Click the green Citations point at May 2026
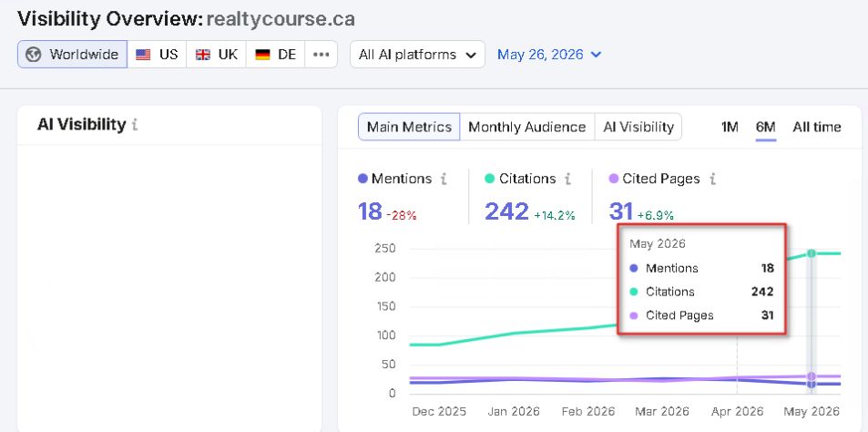 click(x=812, y=253)
